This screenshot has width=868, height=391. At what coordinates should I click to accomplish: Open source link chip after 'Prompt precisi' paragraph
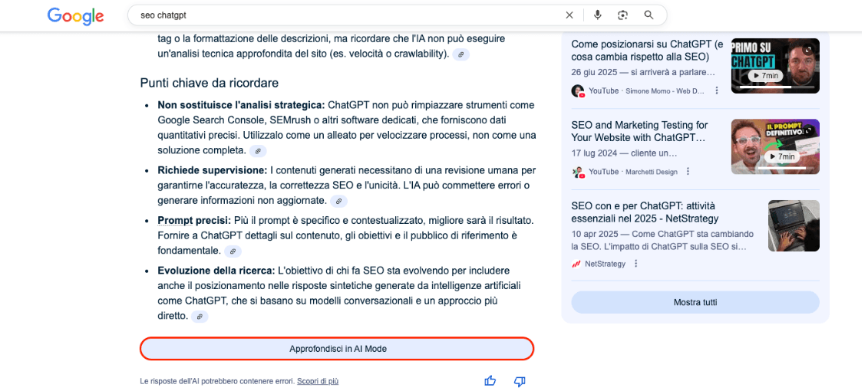pyautogui.click(x=233, y=251)
